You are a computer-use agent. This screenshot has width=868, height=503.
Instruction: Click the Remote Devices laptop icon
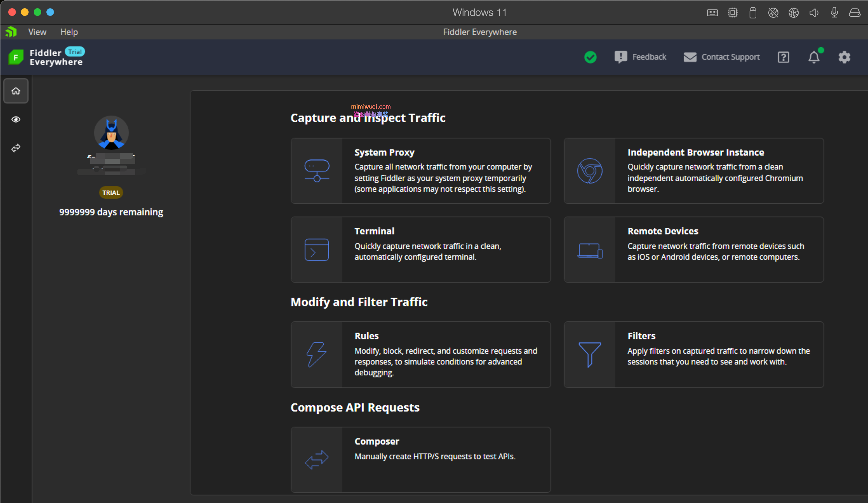(x=590, y=251)
